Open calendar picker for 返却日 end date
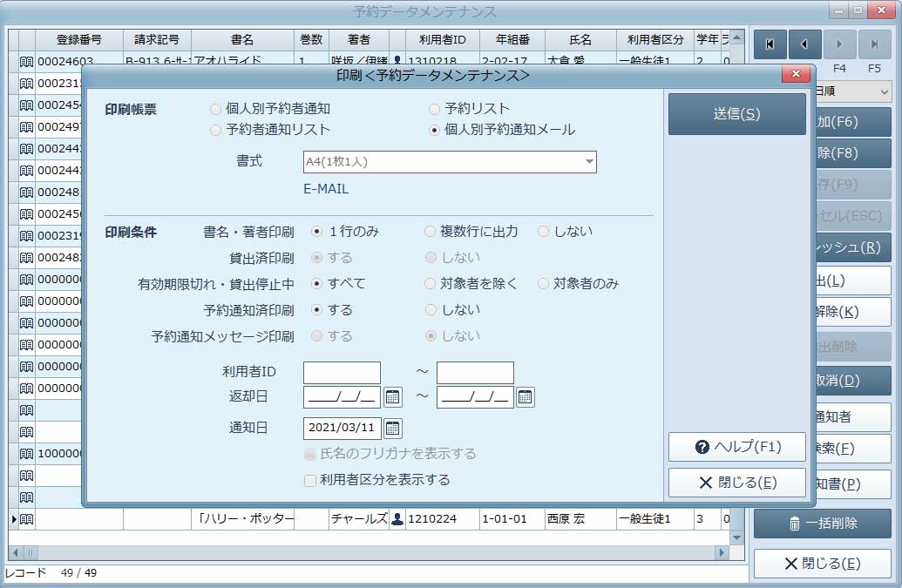The image size is (902, 588). point(526,397)
